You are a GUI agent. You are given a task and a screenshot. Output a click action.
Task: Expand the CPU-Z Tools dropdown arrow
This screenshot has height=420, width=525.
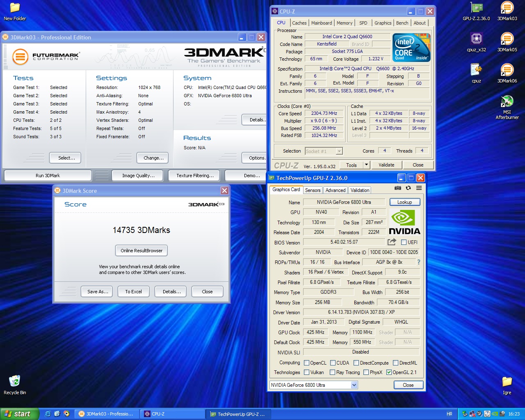tap(366, 165)
